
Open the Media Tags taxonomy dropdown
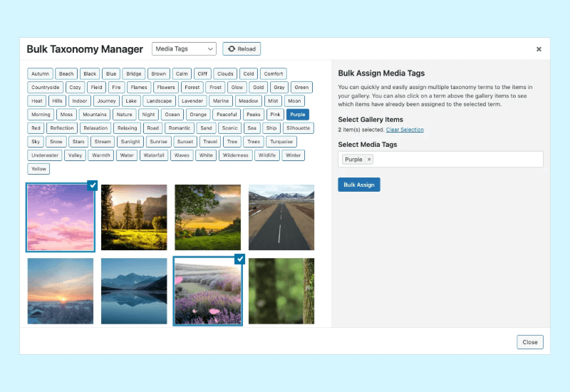point(184,48)
